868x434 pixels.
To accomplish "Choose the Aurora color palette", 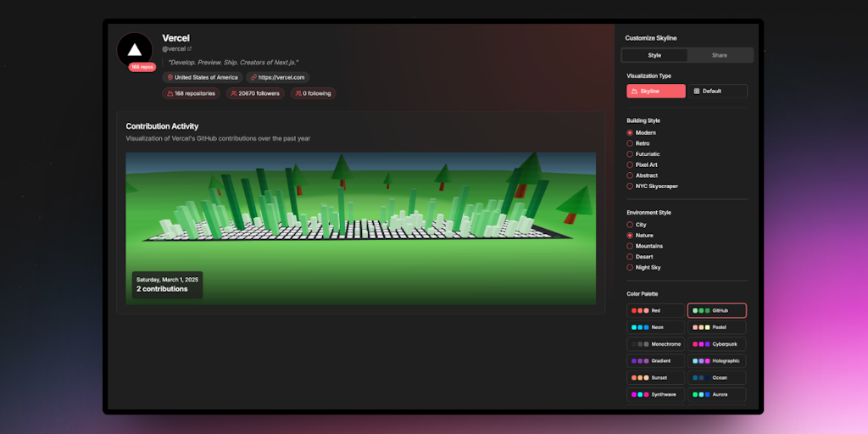I will point(717,395).
